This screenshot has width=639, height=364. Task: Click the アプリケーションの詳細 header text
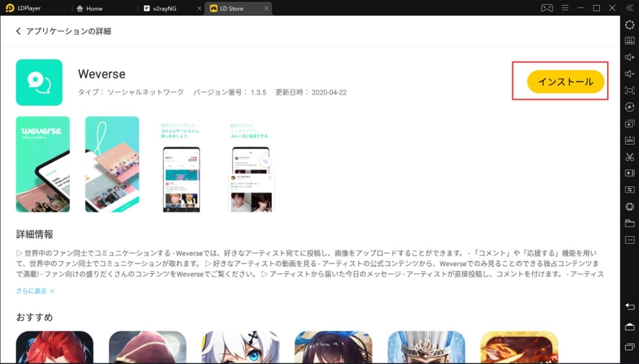(69, 31)
